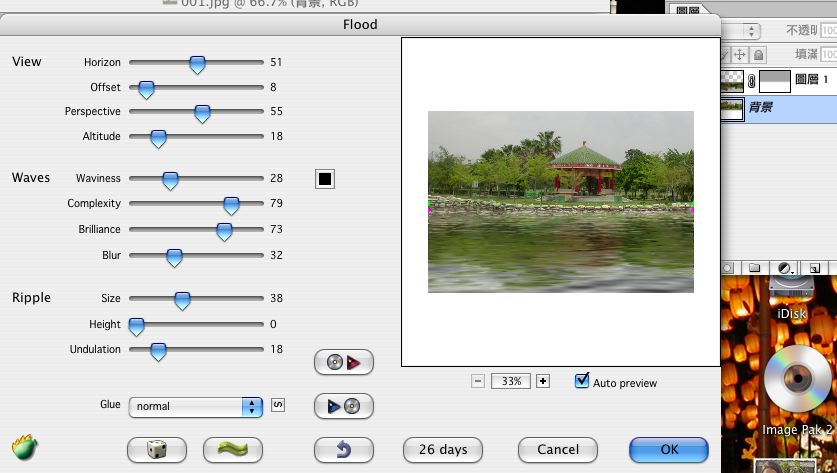Click the 33% zoom field

[x=511, y=381]
